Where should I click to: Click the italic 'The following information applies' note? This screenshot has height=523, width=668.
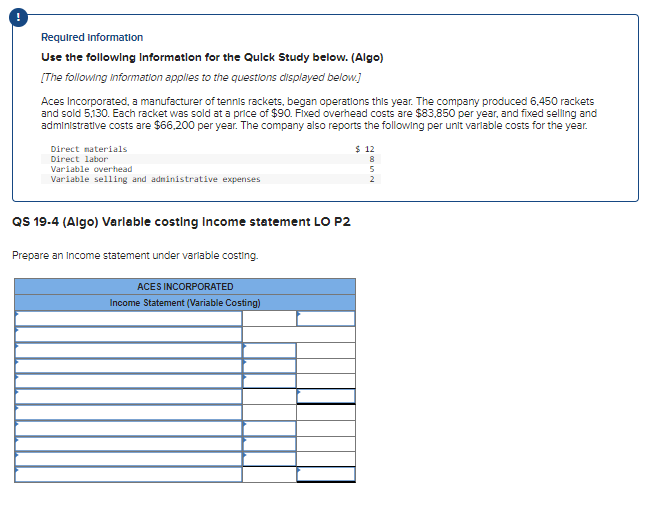(201, 78)
